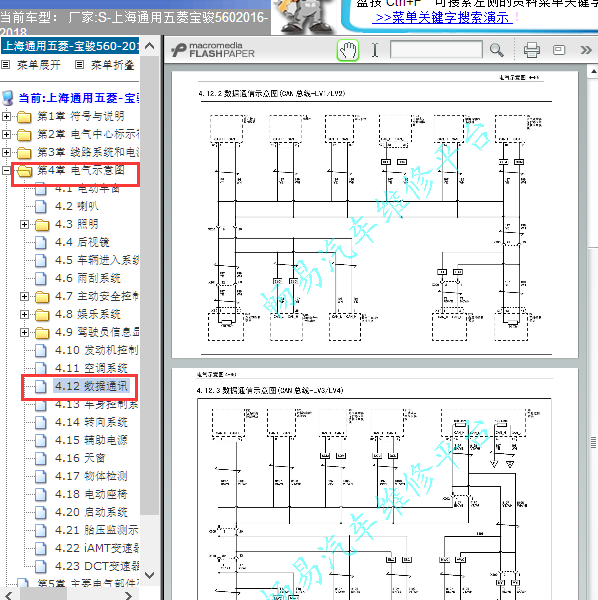Image resolution: width=598 pixels, height=600 pixels.
Task: Click folder icon of 4.8 娱乐系统
Action: coord(42,315)
